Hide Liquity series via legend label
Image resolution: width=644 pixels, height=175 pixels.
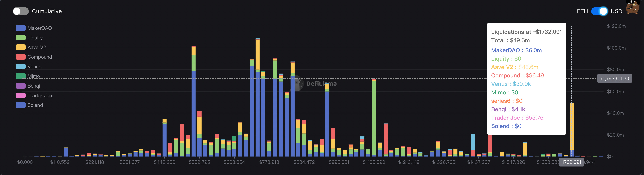pos(35,38)
